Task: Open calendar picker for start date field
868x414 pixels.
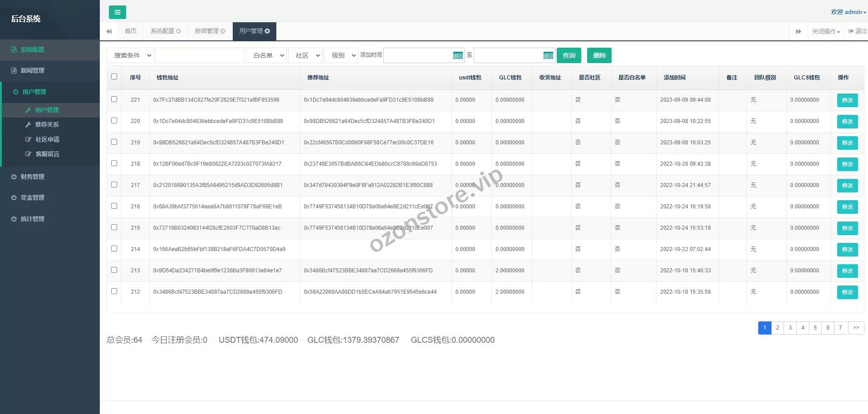Action: pyautogui.click(x=458, y=55)
